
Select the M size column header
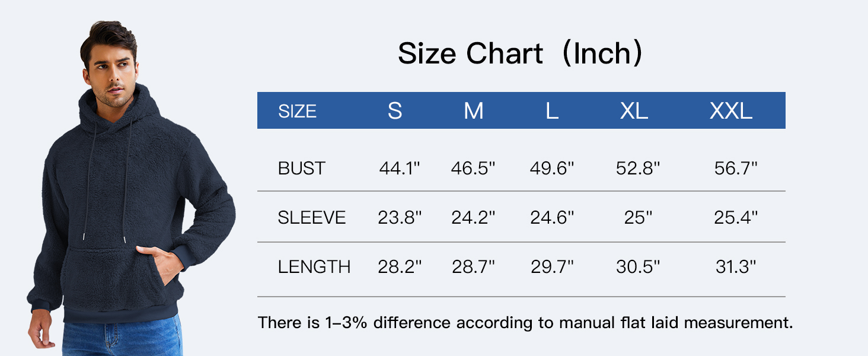(x=473, y=111)
